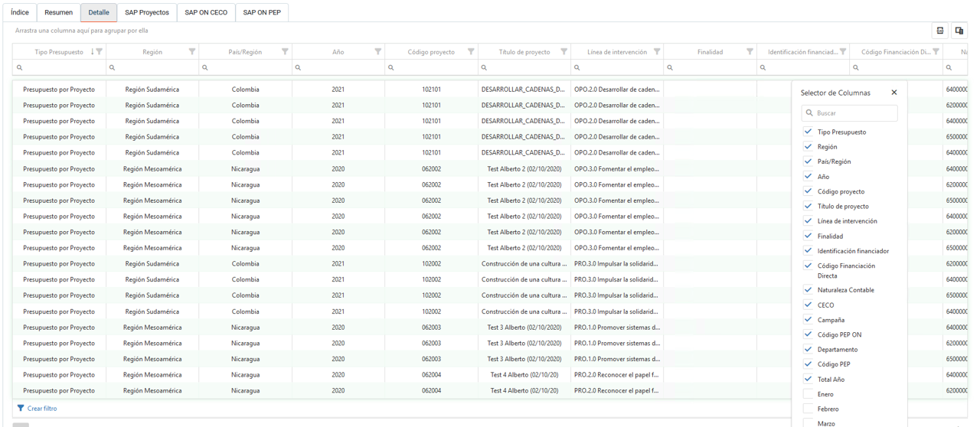Open filter for Tipo Presupuesto column
Viewport: 980px width, 427px height.
tap(99, 52)
